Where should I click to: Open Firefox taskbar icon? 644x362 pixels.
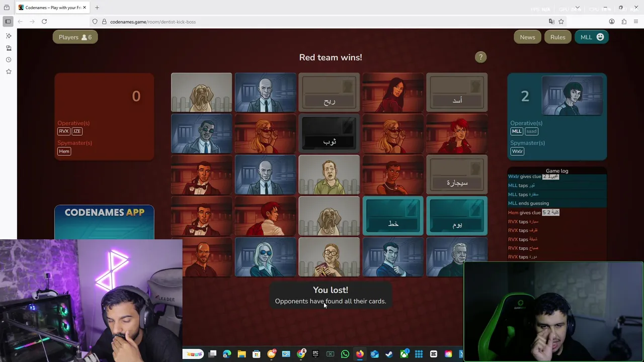tap(360, 354)
